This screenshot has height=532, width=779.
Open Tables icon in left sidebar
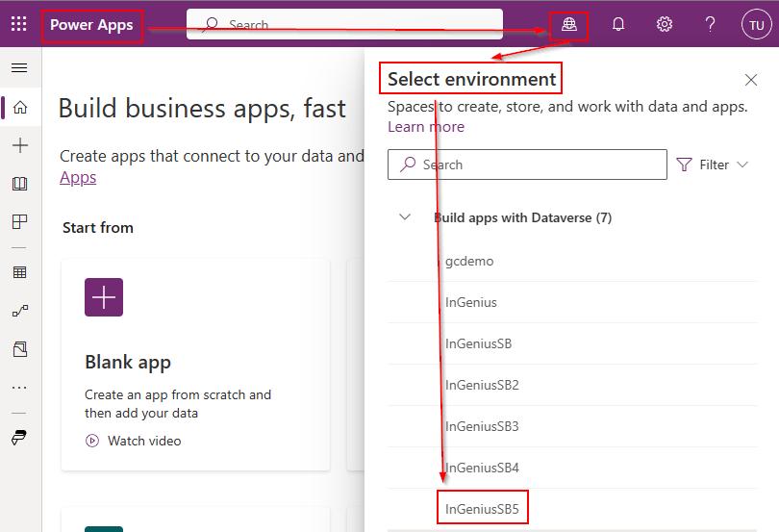19,272
